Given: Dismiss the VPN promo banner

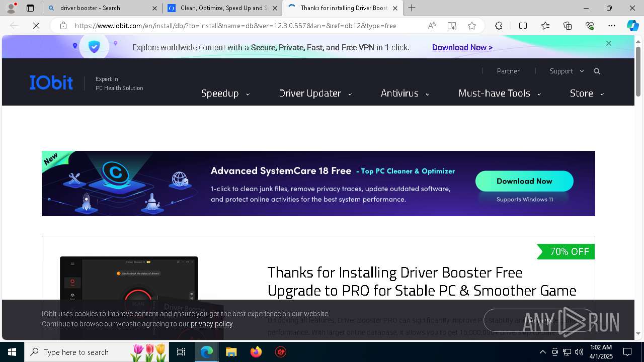Looking at the screenshot, I should tap(609, 43).
